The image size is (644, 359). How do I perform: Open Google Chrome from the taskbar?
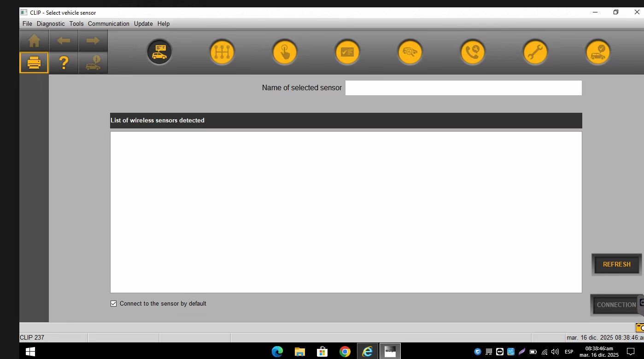345,352
